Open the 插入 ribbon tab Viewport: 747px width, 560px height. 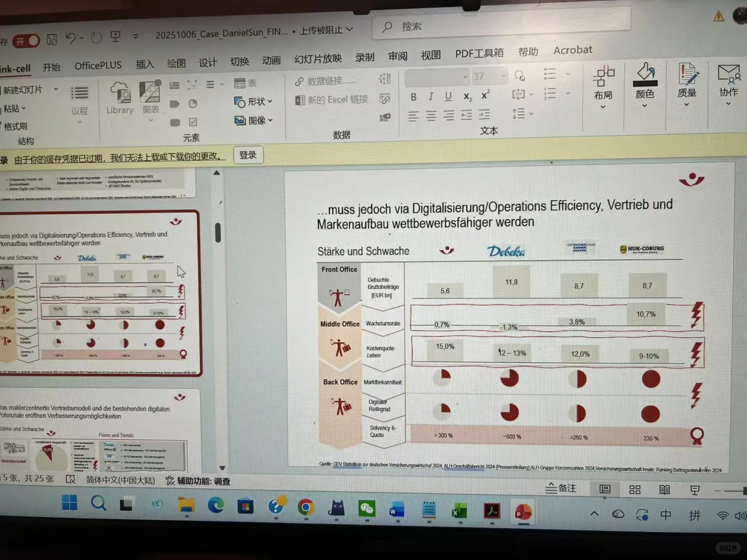pyautogui.click(x=145, y=64)
